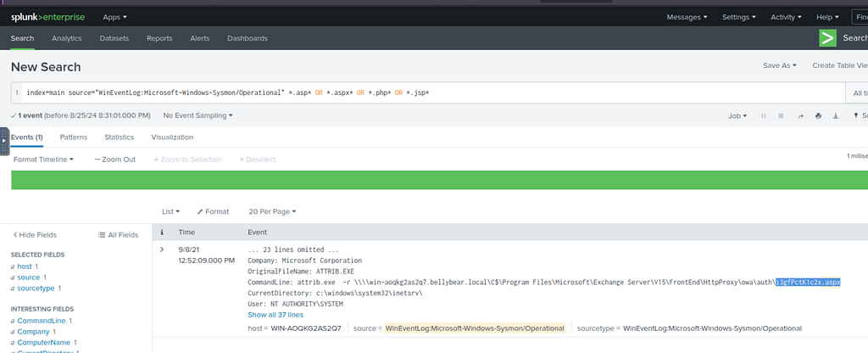
Task: Click Hide Fields link
Action: point(34,234)
